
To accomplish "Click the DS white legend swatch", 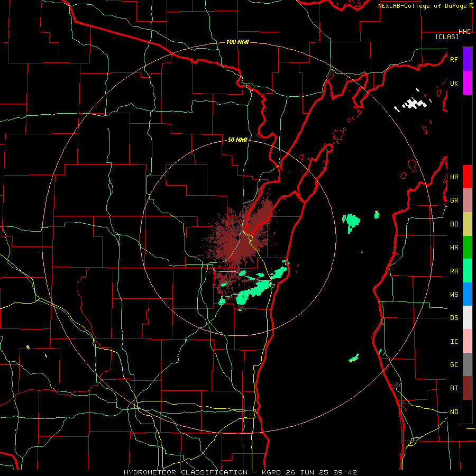I will 467,317.
